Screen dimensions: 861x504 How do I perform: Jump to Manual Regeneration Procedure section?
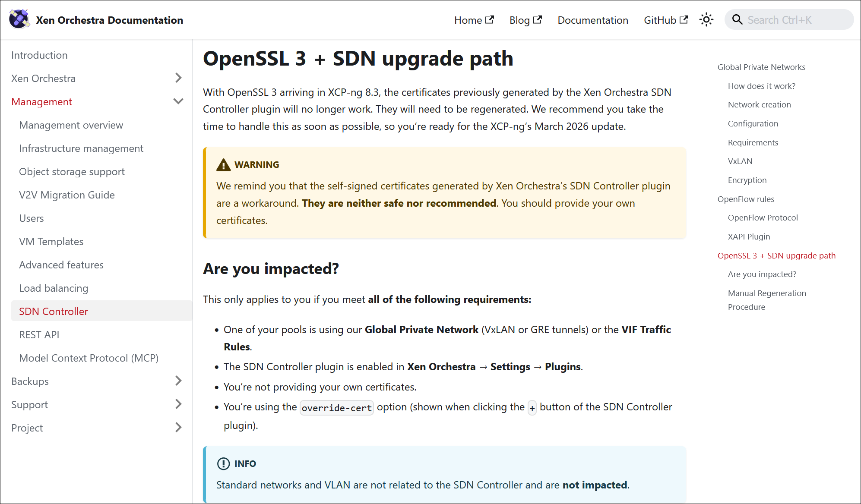(x=766, y=300)
